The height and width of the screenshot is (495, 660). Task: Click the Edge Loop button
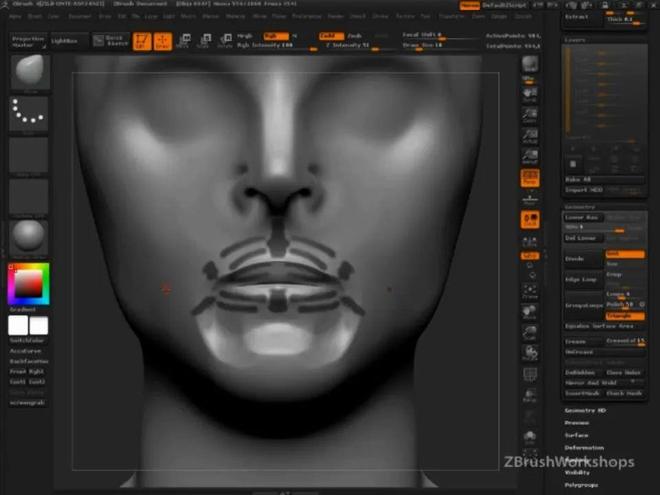pyautogui.click(x=583, y=279)
